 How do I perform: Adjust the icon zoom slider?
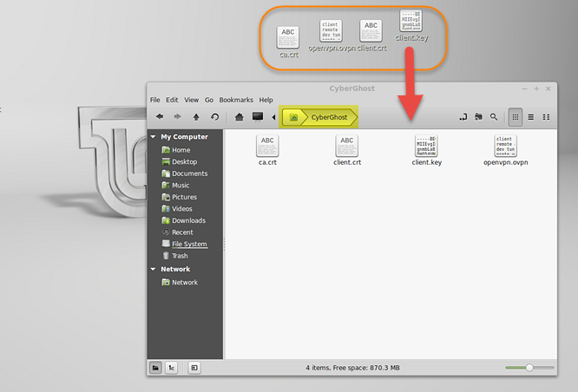pyautogui.click(x=529, y=368)
